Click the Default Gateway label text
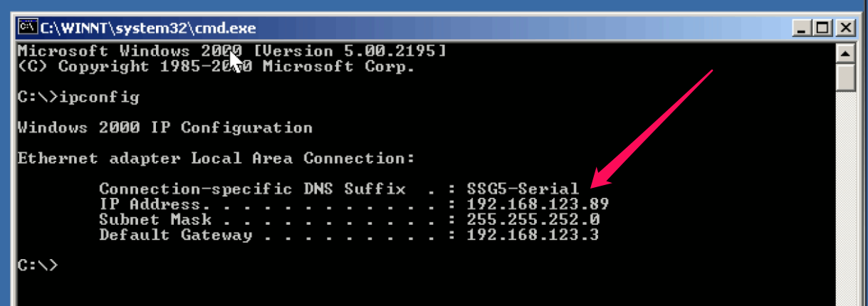 coord(175,234)
